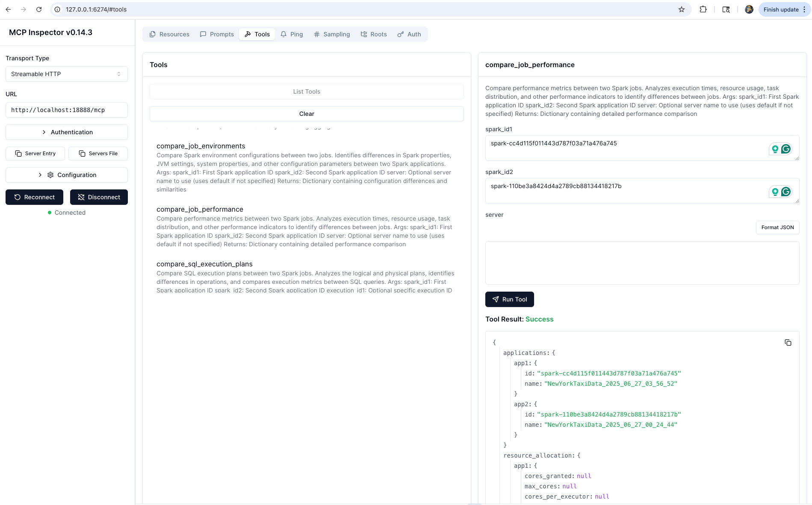Screen dimensions: 812x505
Task: Expand the Authentication section
Action: [67, 132]
